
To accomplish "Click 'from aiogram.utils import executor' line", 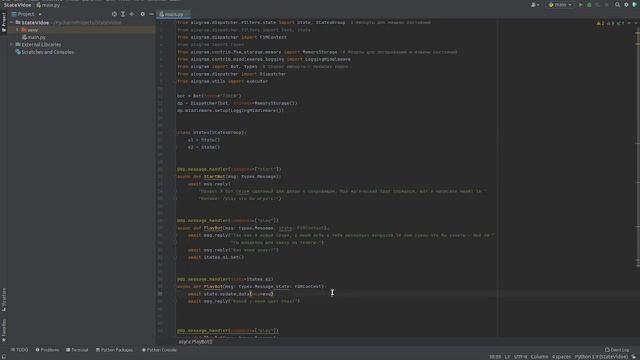I will point(223,81).
